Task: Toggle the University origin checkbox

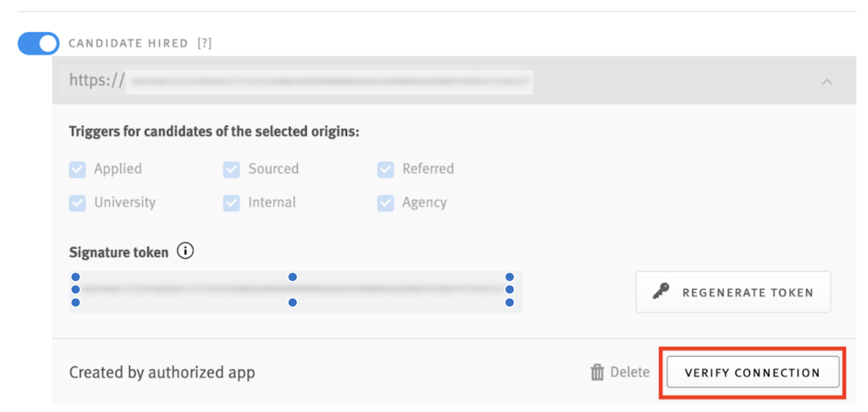Action: click(x=77, y=203)
